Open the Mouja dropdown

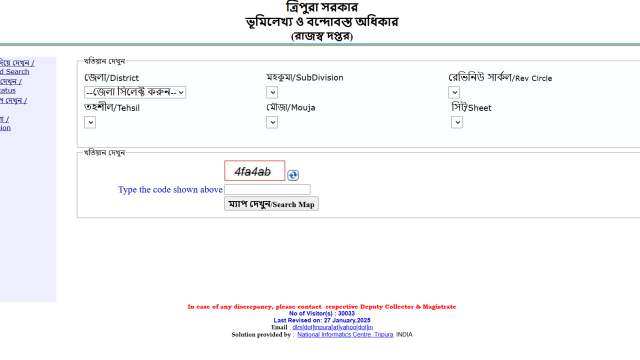point(272,122)
